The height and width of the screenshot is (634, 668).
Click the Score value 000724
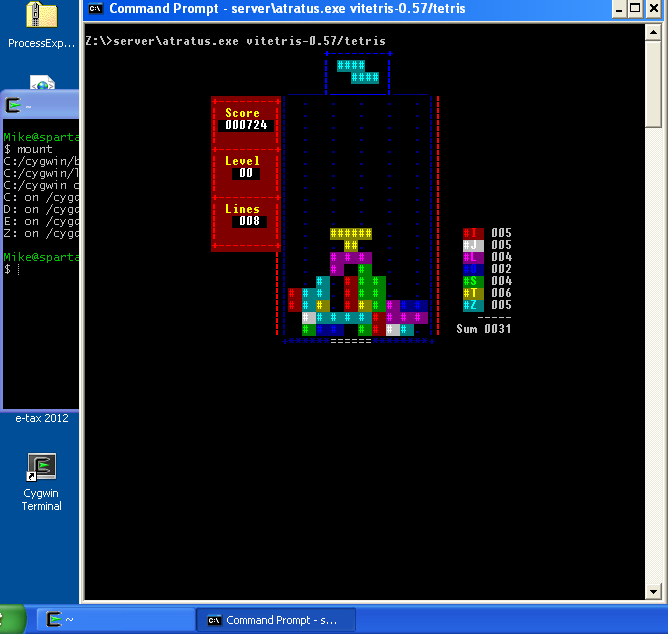246,125
